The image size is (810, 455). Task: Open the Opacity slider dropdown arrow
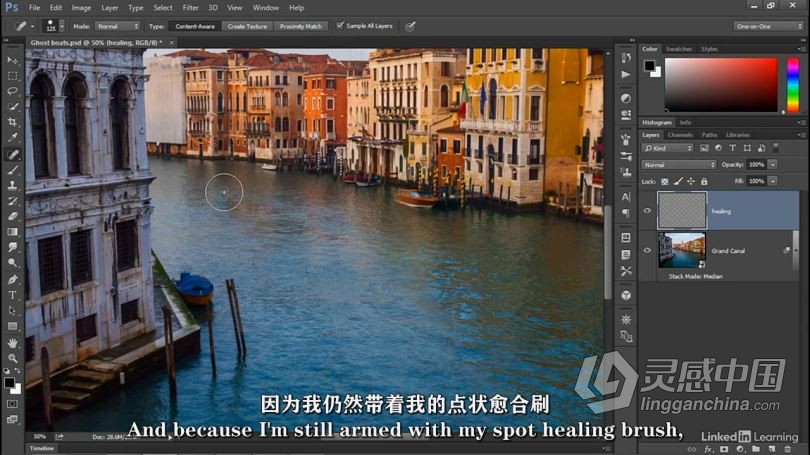773,165
